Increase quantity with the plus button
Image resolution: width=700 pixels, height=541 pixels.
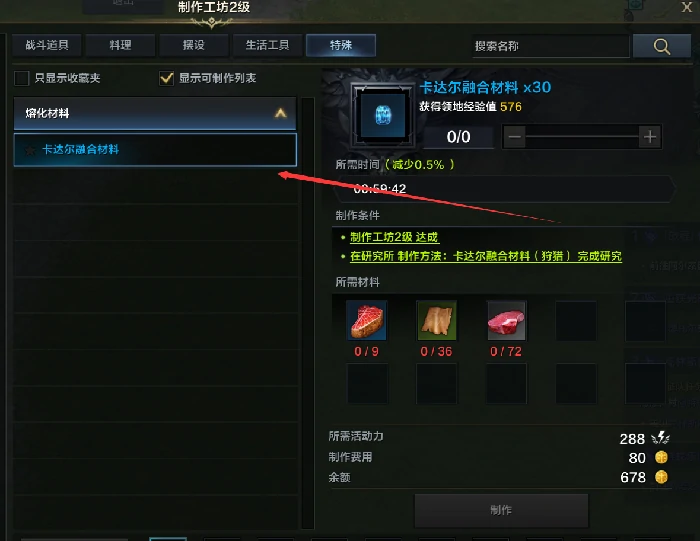tap(650, 137)
